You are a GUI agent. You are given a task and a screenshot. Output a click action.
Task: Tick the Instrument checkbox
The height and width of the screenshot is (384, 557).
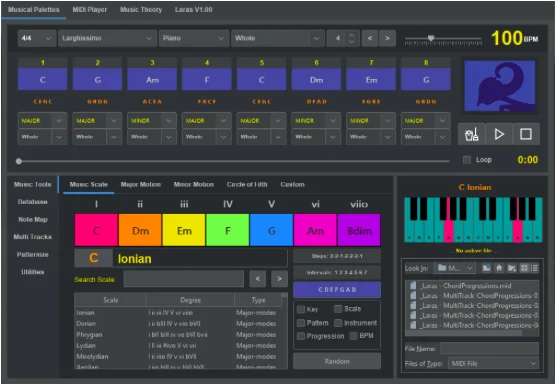(x=338, y=323)
